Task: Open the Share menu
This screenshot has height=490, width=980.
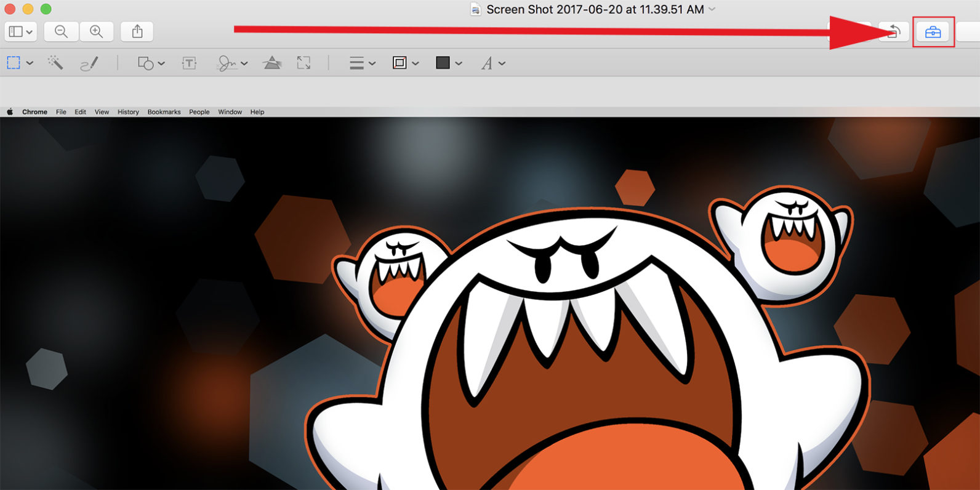Action: (137, 31)
